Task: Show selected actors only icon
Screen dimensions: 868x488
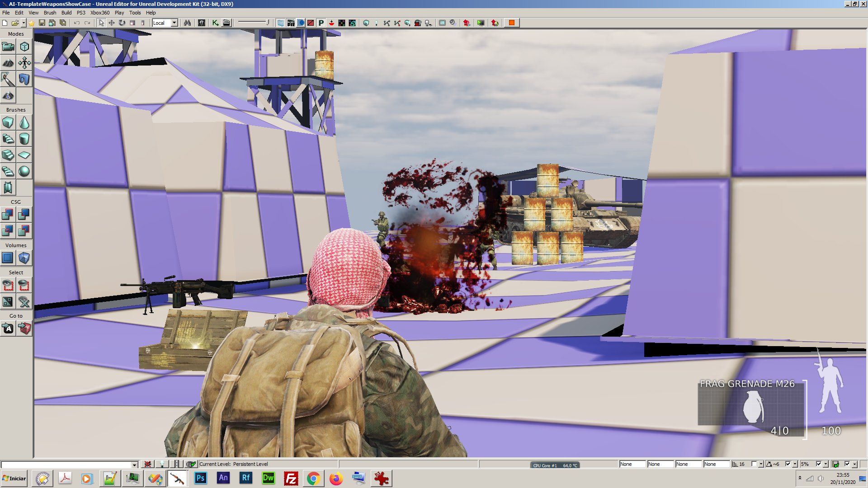Action: [x=8, y=285]
